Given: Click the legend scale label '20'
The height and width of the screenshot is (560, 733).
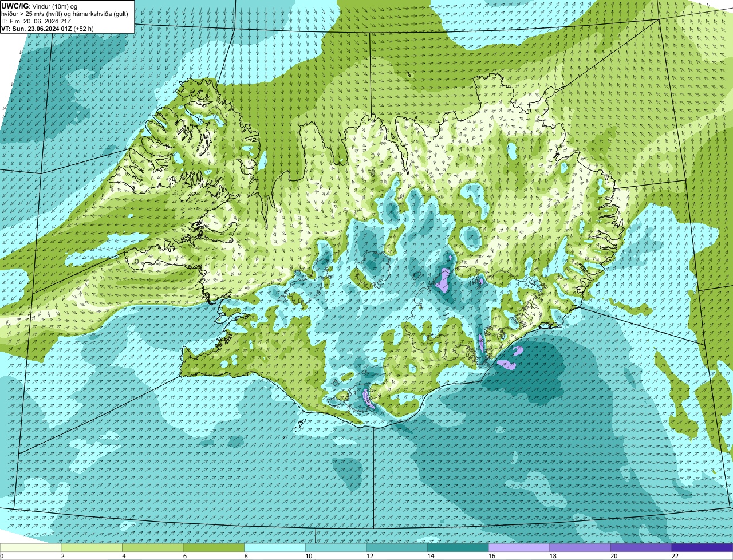Looking at the screenshot, I should click(614, 556).
